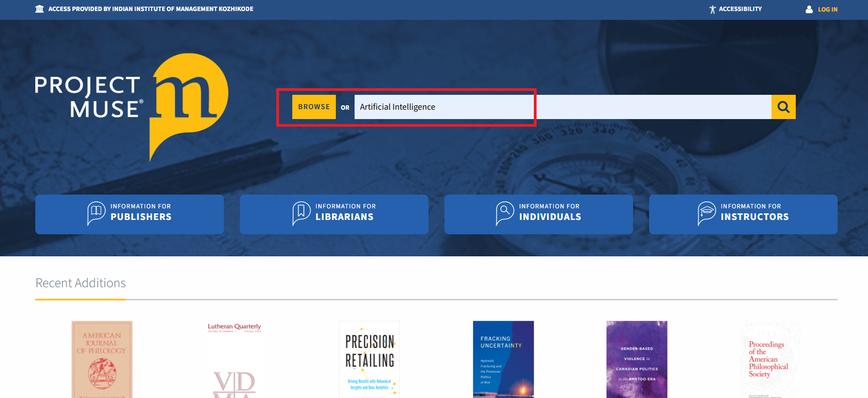Click the user icon beside Log In
Screen dimensions: 868x398
click(809, 9)
